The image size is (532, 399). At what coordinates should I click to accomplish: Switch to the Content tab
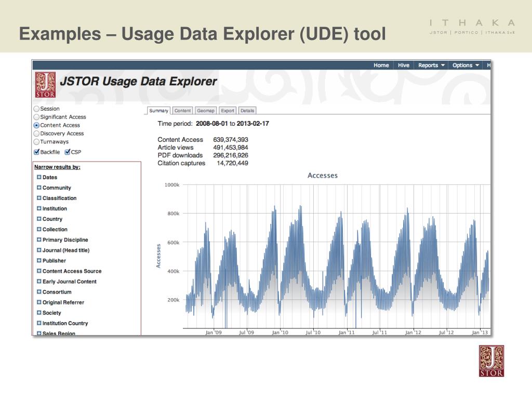[x=182, y=111]
